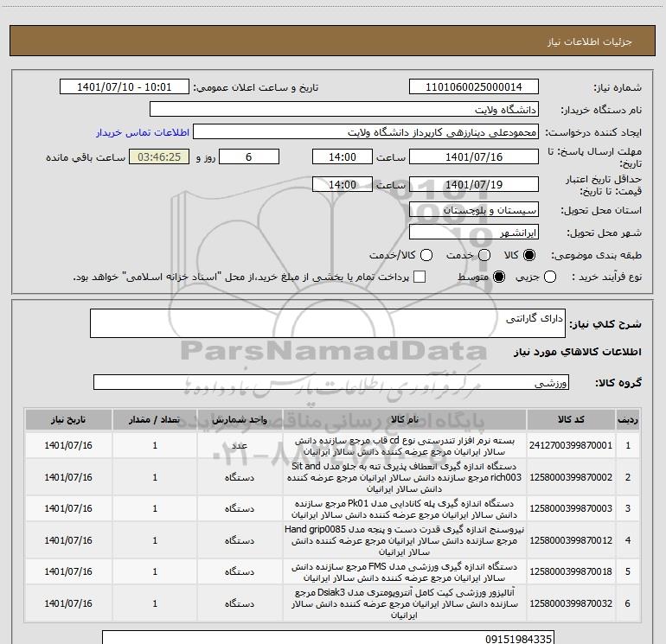Click the price validity date 1401/07/19 field

pos(474,184)
